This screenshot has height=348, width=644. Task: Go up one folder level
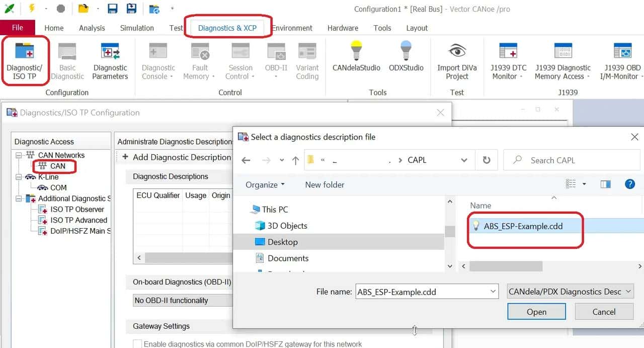[x=295, y=160]
